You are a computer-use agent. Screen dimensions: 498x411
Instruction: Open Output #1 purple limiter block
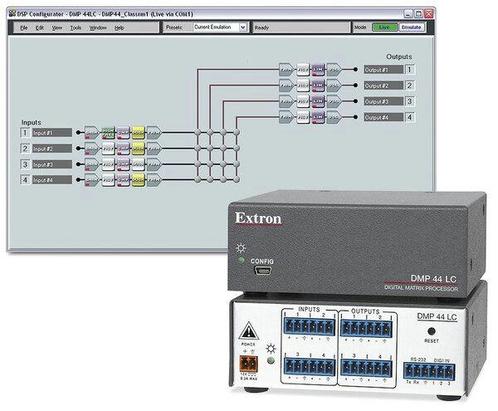[318, 69]
